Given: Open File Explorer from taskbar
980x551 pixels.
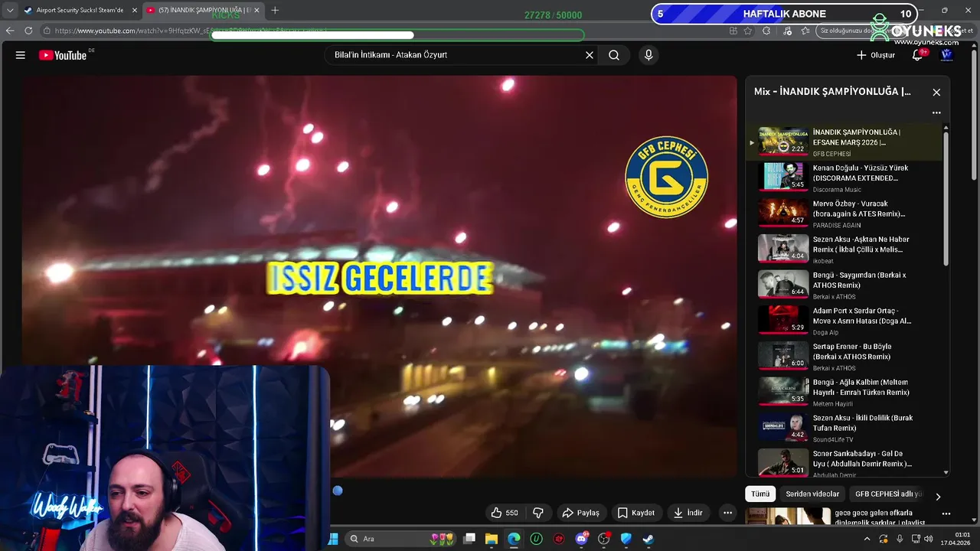Looking at the screenshot, I should point(492,539).
